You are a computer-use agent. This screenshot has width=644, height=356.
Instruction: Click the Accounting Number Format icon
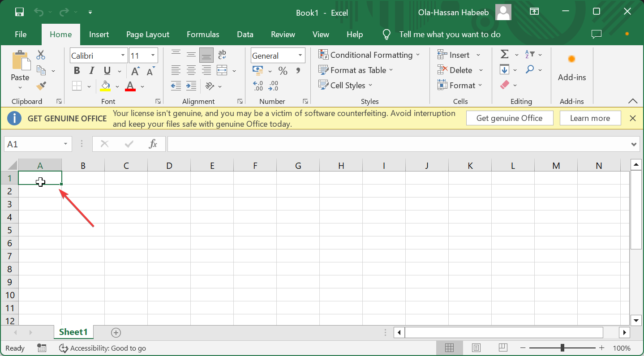click(x=258, y=70)
